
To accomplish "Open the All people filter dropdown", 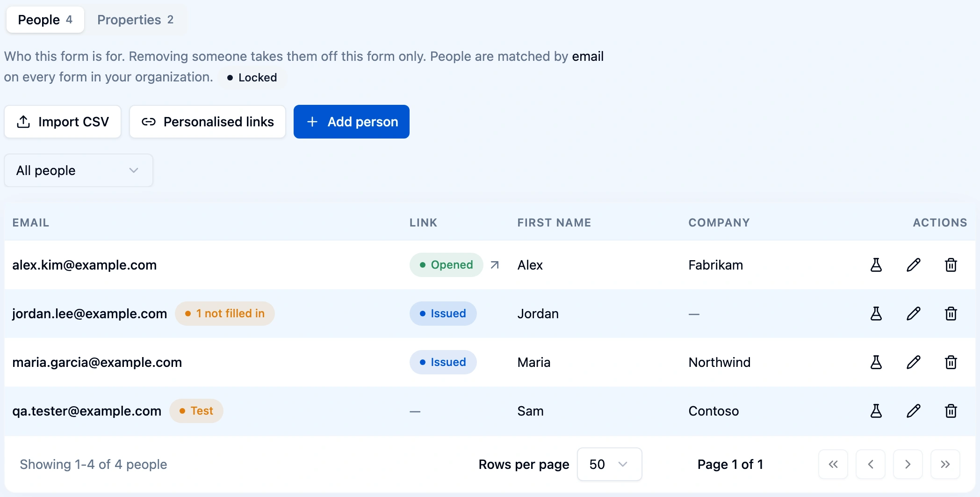I will coord(79,170).
